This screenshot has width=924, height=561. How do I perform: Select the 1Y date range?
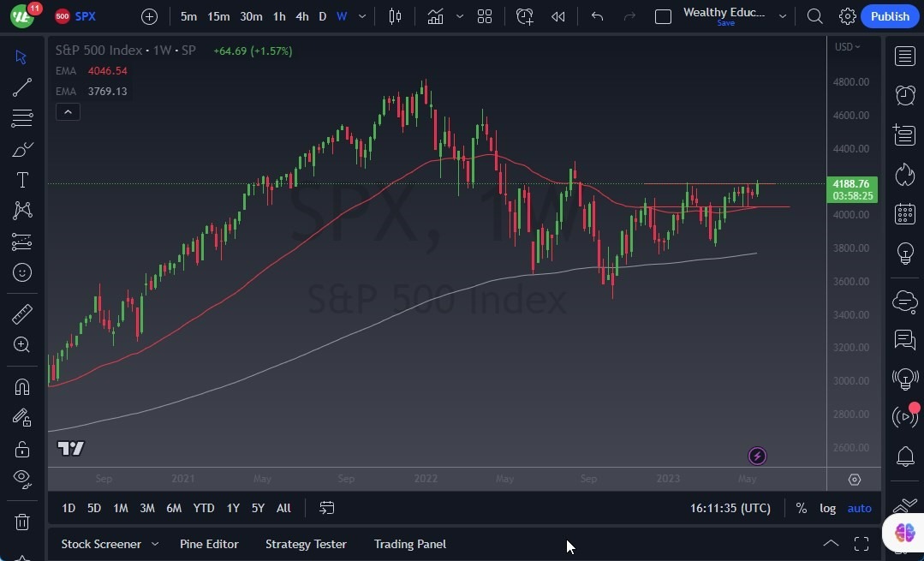pos(232,508)
